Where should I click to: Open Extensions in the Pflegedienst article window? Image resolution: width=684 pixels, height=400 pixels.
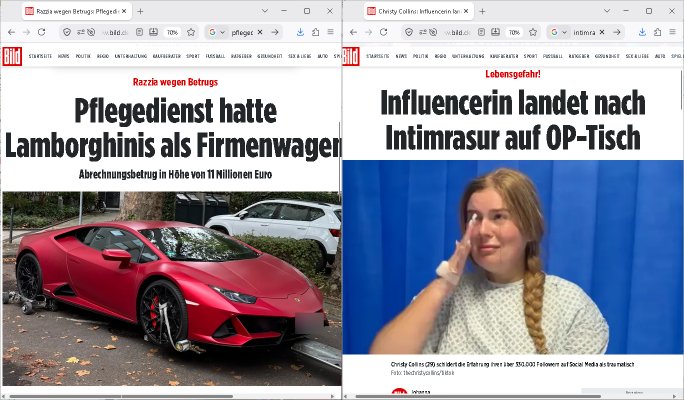315,32
